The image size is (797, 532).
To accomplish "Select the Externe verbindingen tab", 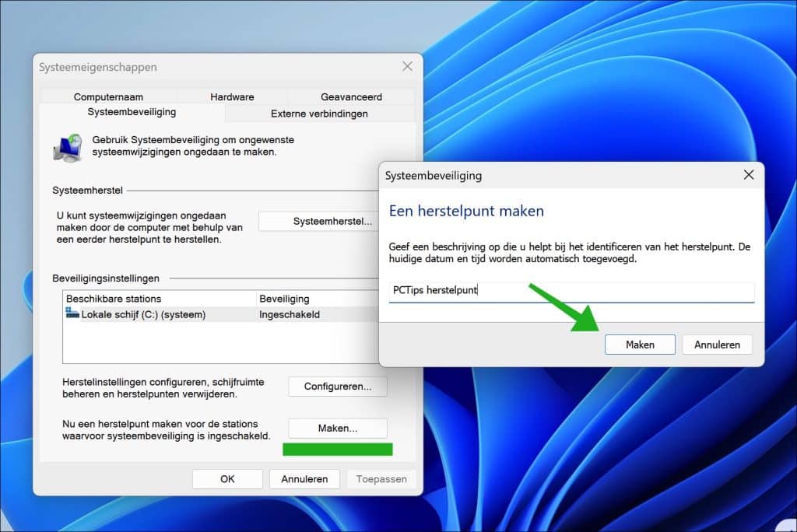I will click(x=319, y=114).
